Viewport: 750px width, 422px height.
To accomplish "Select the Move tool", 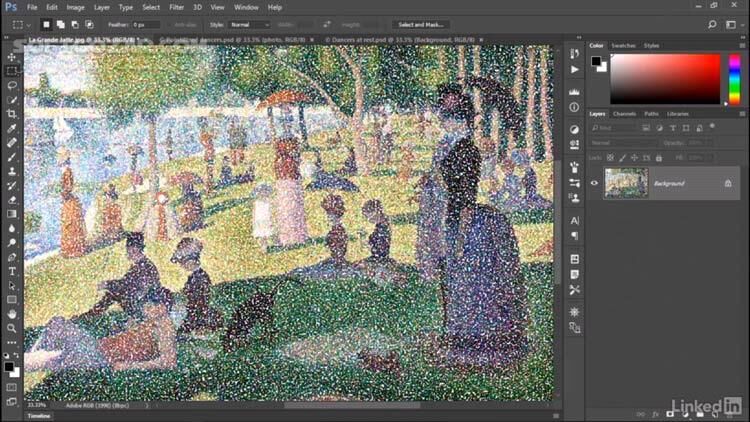I will point(12,57).
